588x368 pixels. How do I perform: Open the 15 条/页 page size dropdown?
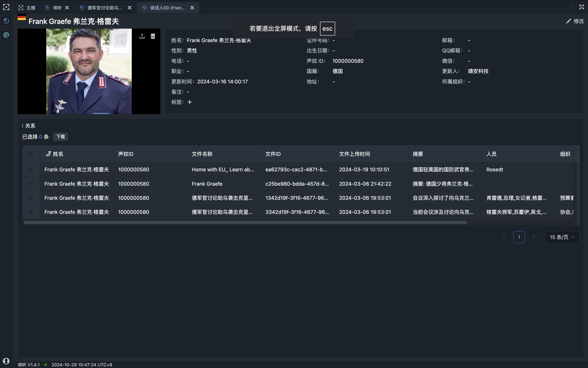click(562, 237)
